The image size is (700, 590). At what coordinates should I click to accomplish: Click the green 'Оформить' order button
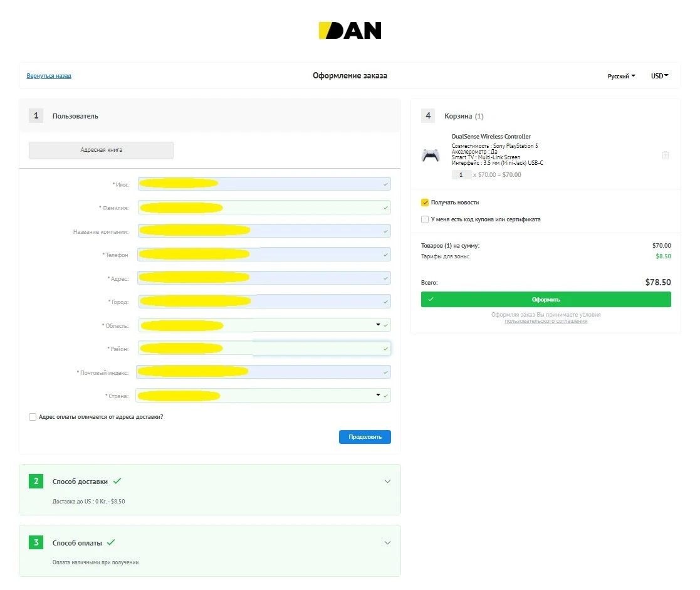pyautogui.click(x=545, y=300)
